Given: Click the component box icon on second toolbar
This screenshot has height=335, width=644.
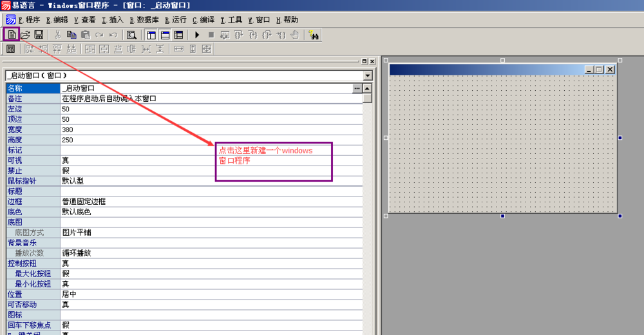Looking at the screenshot, I should 11,49.
